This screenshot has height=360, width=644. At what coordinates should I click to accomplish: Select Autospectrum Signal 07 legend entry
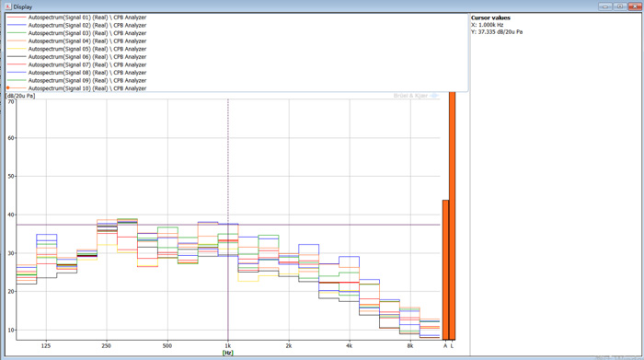[76, 64]
